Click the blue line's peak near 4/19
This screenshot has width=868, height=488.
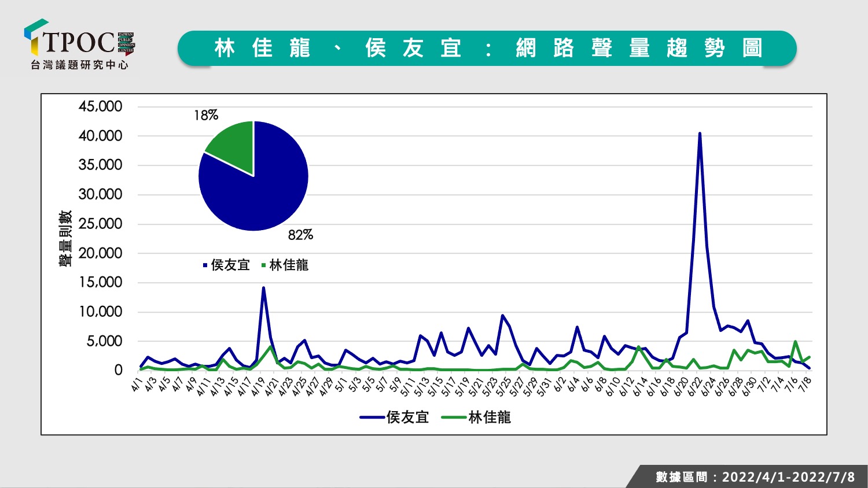pos(263,287)
